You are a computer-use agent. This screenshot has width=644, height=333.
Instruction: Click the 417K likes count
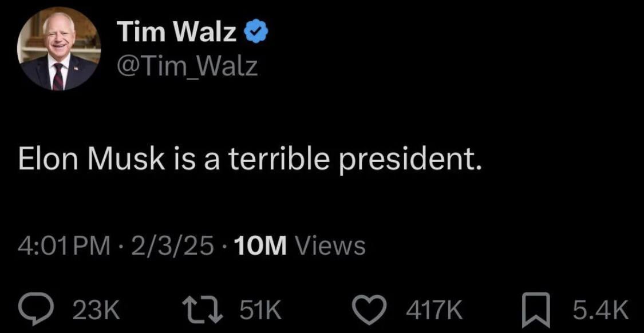[x=434, y=310]
